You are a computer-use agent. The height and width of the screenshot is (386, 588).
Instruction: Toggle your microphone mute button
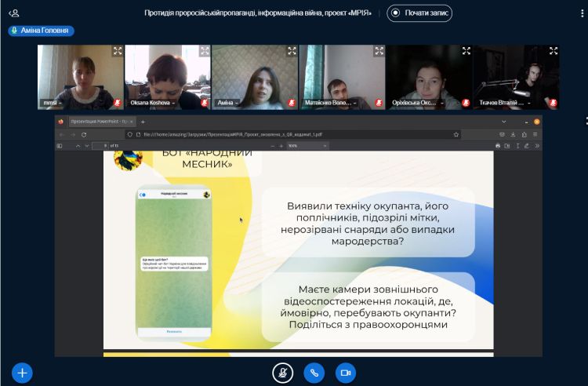click(x=282, y=373)
